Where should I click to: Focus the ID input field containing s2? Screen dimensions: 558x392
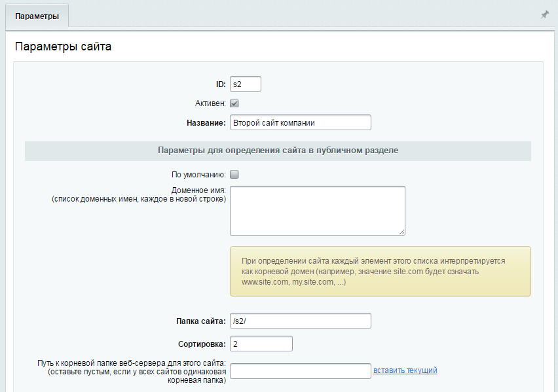click(x=246, y=84)
